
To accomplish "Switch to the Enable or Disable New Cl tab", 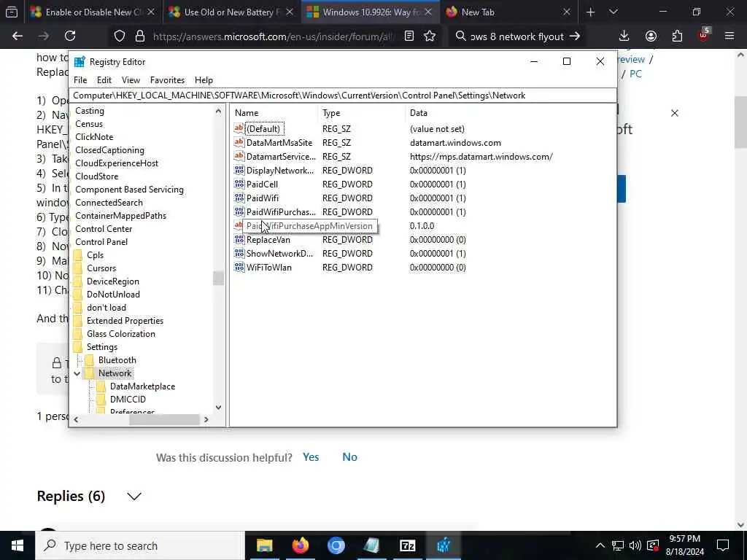I will point(93,12).
